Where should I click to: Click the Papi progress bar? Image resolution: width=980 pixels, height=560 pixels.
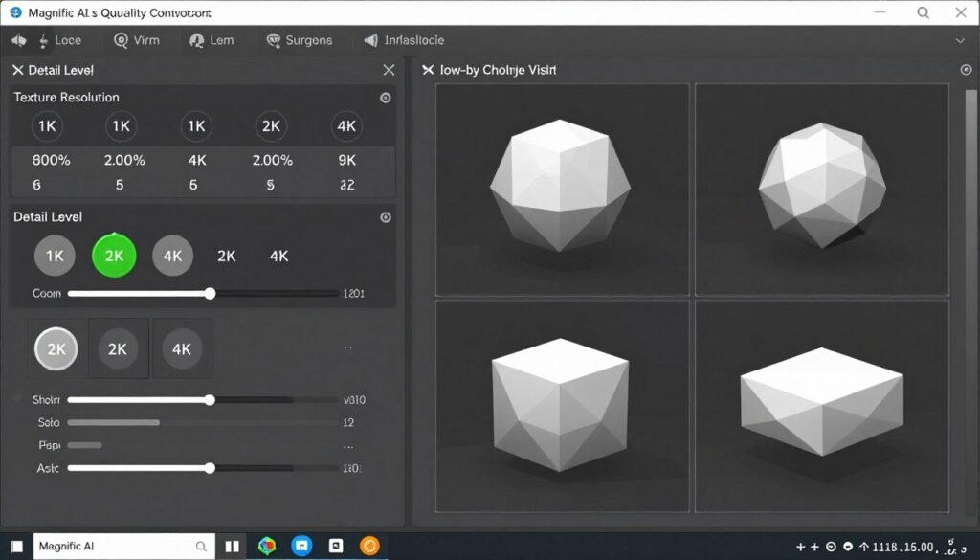[84, 446]
